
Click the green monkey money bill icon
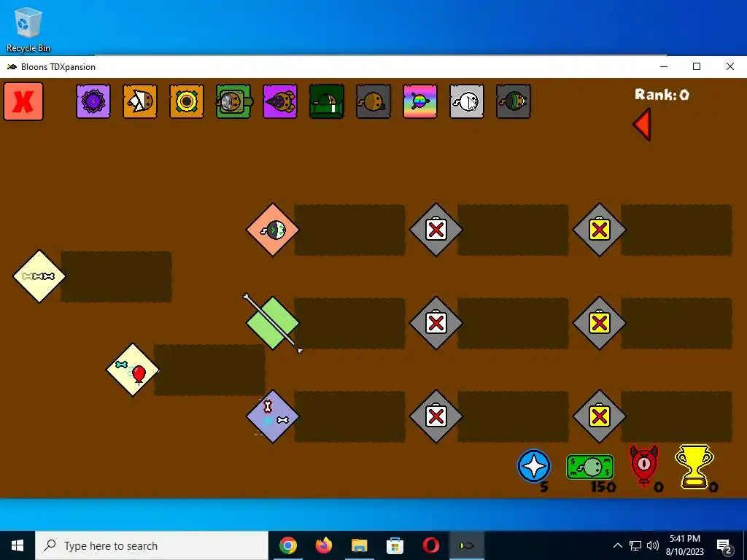(589, 467)
